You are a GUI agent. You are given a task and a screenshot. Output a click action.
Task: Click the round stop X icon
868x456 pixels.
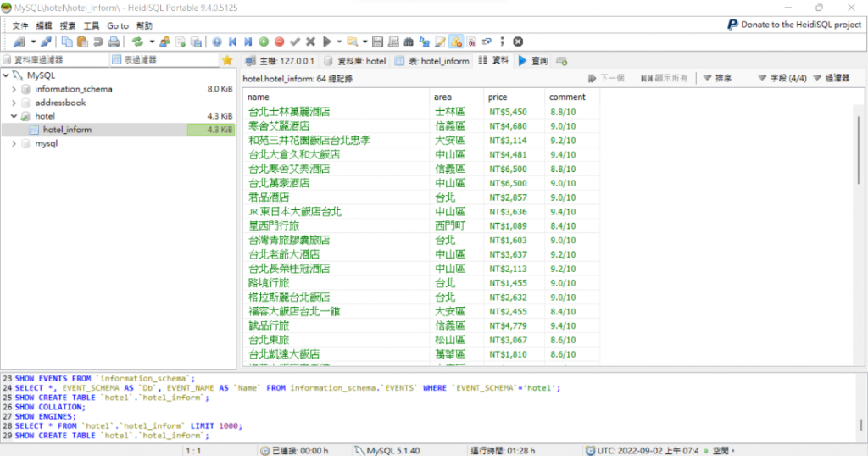(518, 42)
